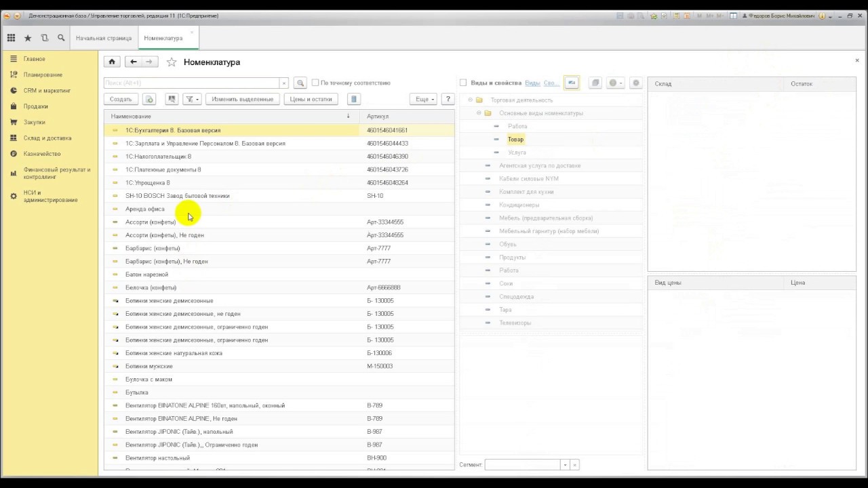Click the report icon after Цены и остатки
The height and width of the screenshot is (488, 868).
(x=353, y=99)
